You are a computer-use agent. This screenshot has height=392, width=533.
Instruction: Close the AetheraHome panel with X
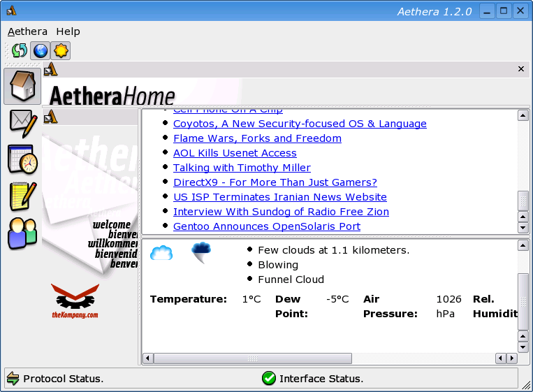point(520,69)
